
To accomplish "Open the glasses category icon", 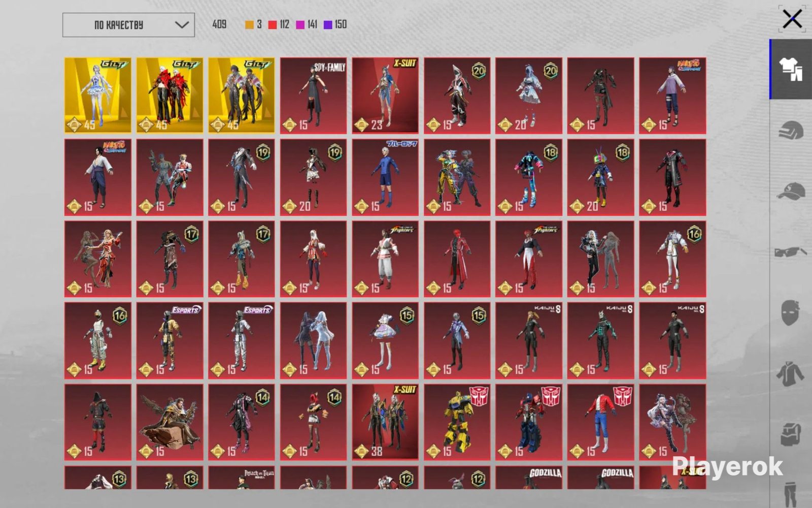I will 791,251.
